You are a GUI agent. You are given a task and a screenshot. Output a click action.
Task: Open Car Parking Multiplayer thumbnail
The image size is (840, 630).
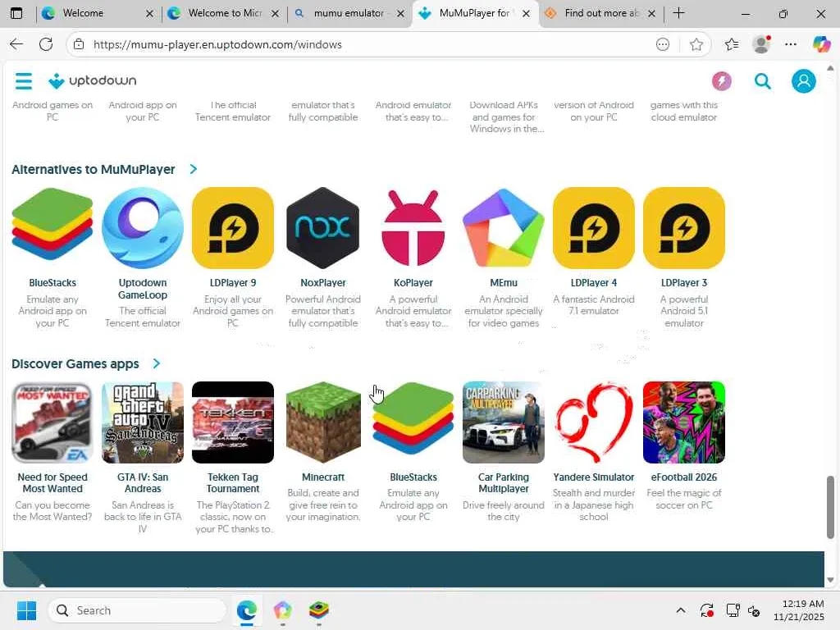pos(504,422)
